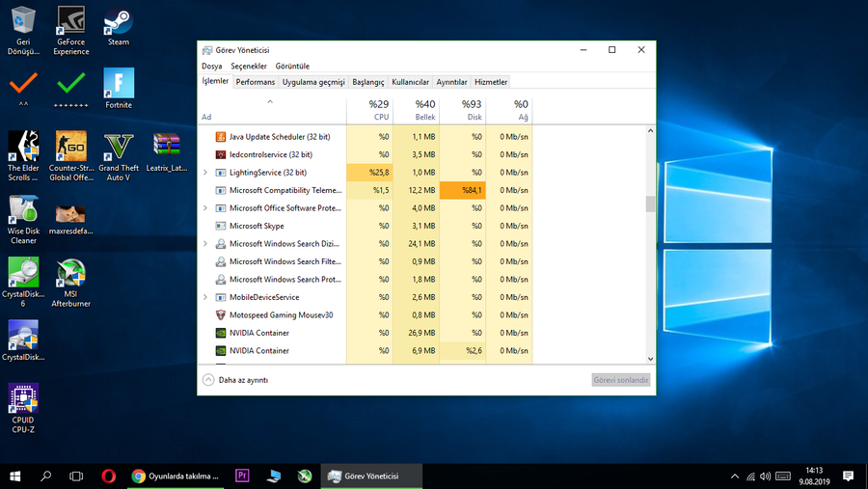Select Counter-Strike Global Offensive shortcut
Image resolution: width=868 pixels, height=489 pixels.
point(70,156)
